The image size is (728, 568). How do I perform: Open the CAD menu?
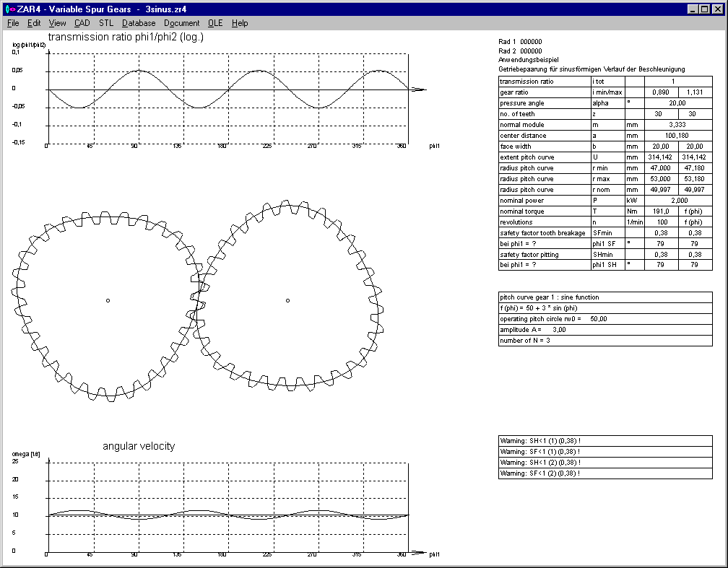pyautogui.click(x=82, y=23)
